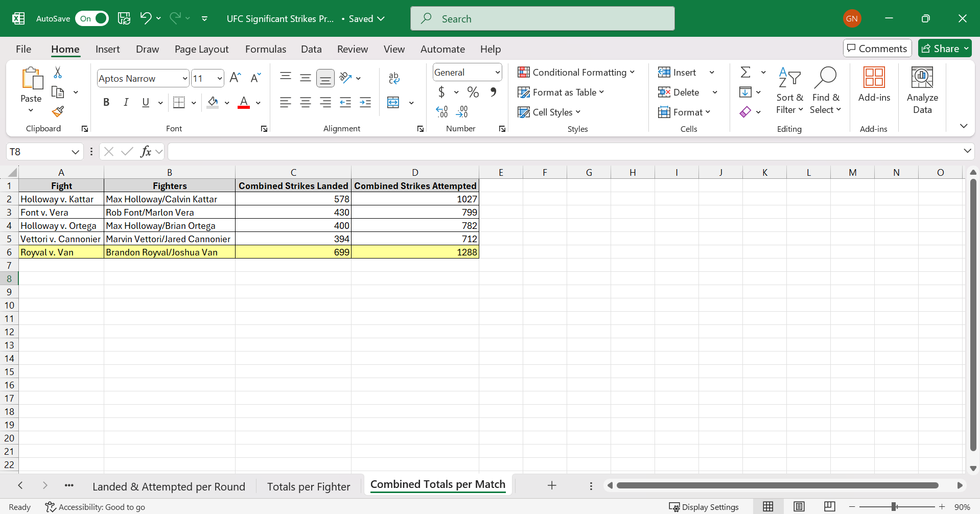The image size is (980, 514).
Task: Apply Comma Style format
Action: click(x=493, y=92)
